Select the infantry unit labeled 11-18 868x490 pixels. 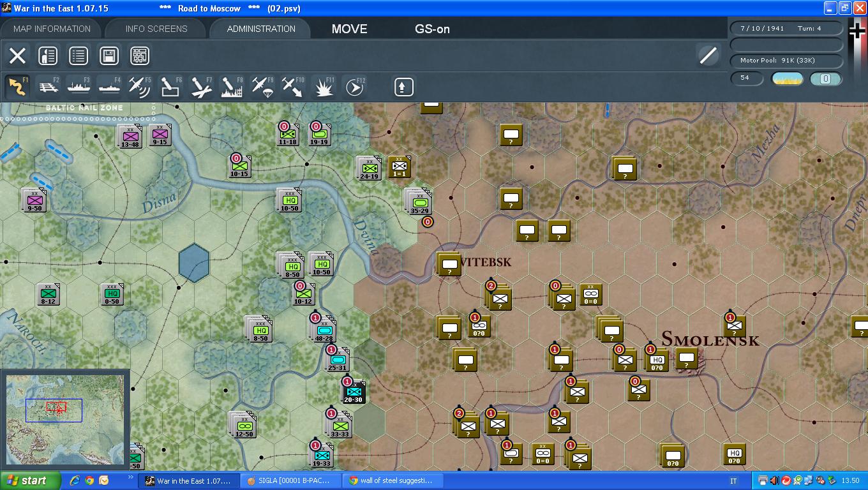pyautogui.click(x=288, y=134)
